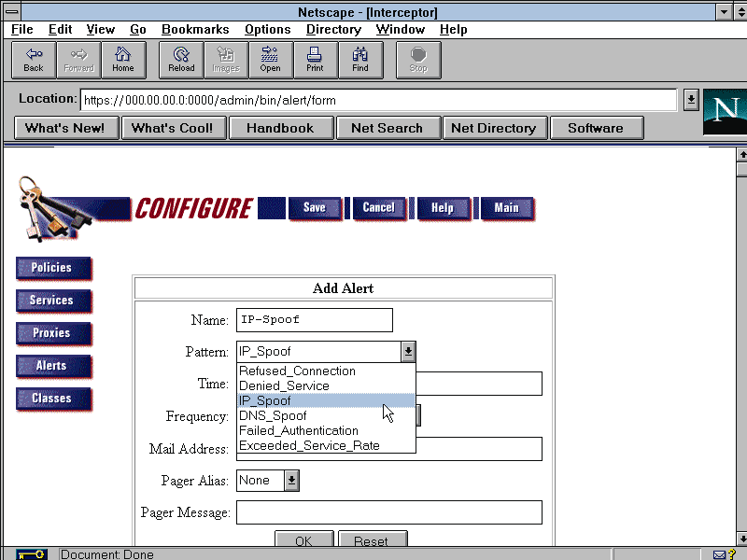
Task: Open the Policies section in sidebar
Action: (52, 268)
